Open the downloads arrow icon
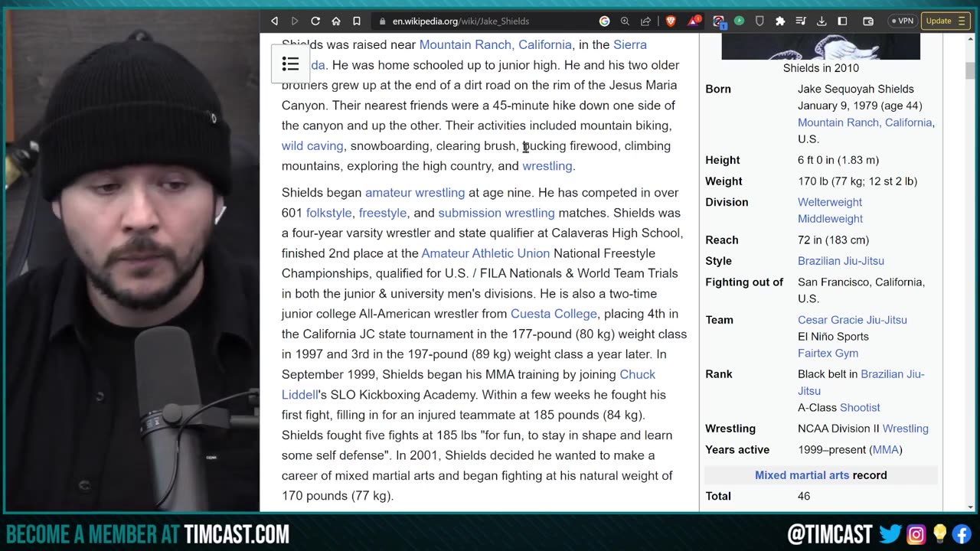The height and width of the screenshot is (551, 980). (822, 21)
